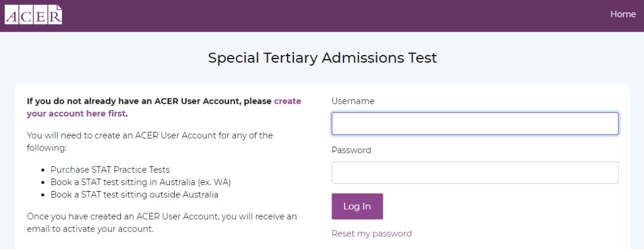
Task: Select the 'Special Tertiary Admissions Test' heading
Action: click(x=323, y=58)
